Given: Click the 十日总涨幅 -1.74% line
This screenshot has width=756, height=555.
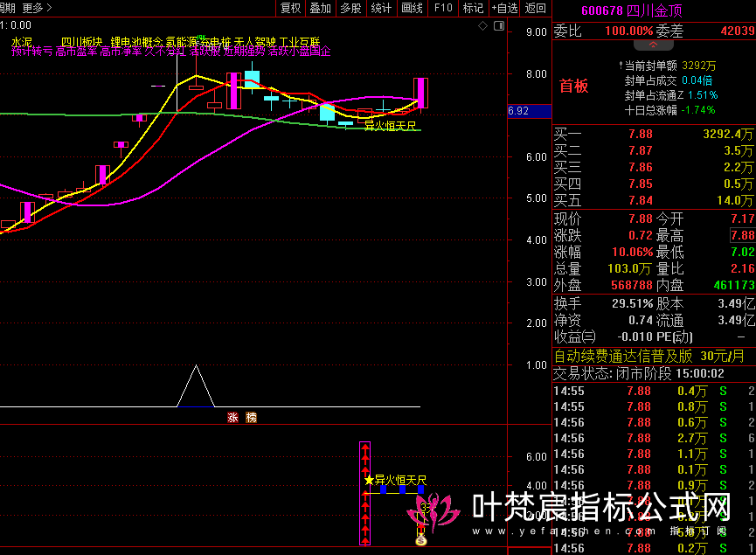Looking at the screenshot, I should click(669, 110).
